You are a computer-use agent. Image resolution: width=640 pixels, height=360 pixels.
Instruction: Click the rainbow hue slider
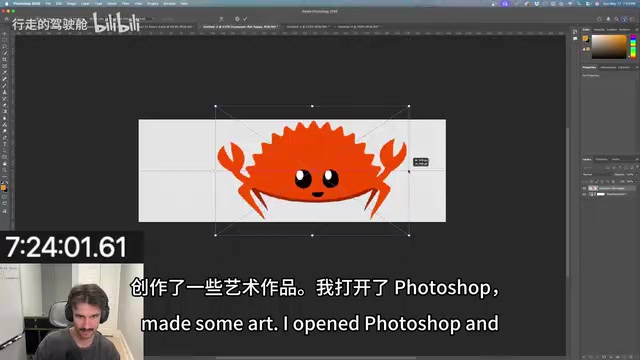(x=633, y=47)
